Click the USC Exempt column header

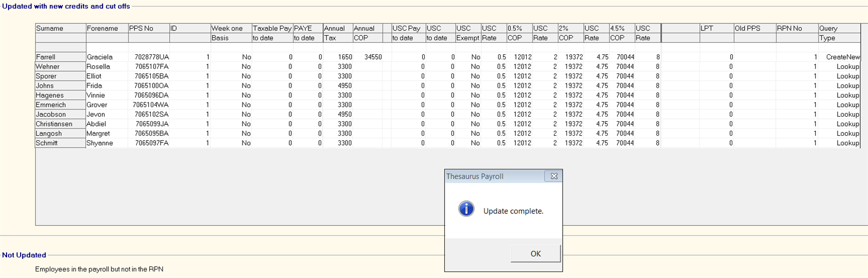click(x=468, y=33)
